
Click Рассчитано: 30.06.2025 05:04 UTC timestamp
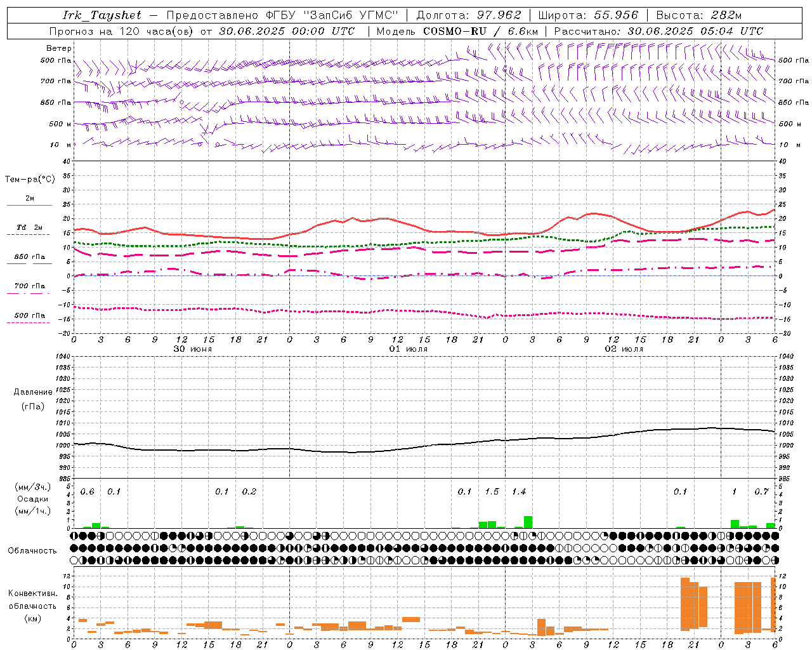coord(658,31)
